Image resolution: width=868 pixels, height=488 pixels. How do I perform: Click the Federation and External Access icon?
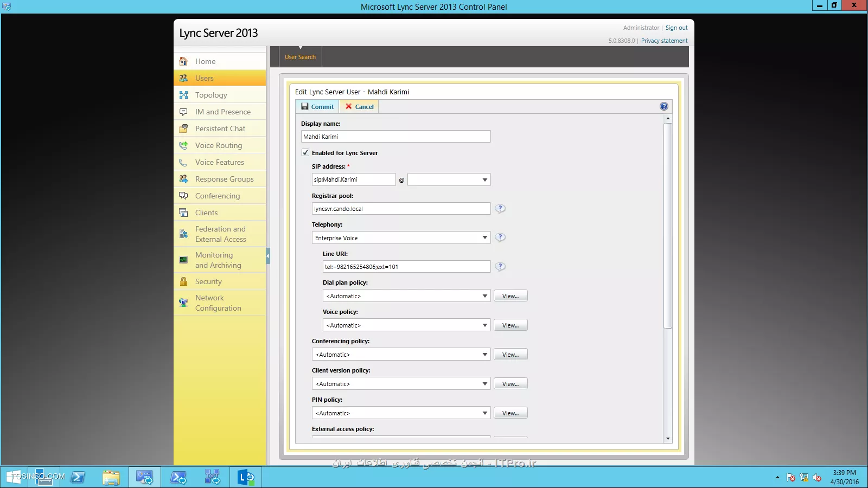click(x=183, y=234)
